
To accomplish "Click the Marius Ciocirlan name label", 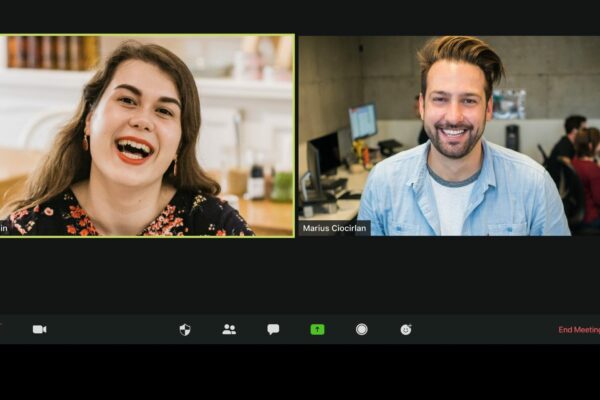I will (334, 228).
